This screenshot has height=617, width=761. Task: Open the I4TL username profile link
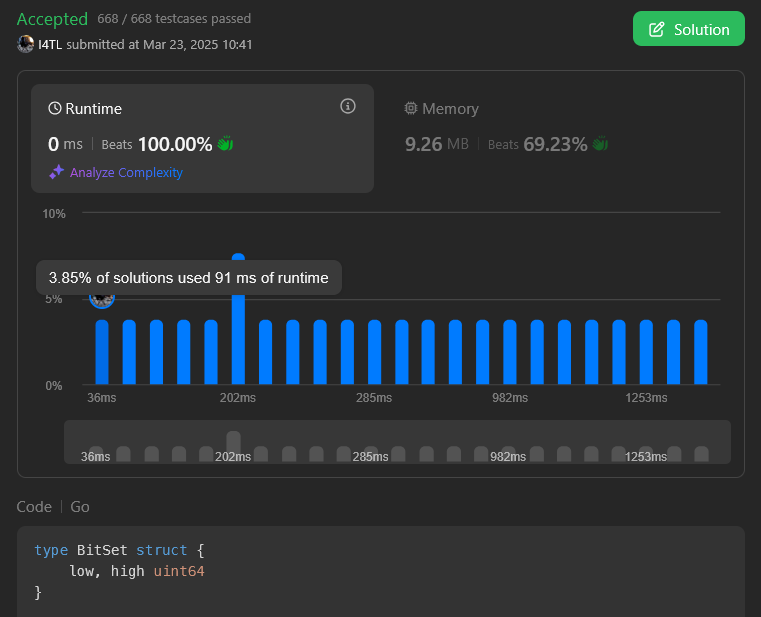pos(50,45)
